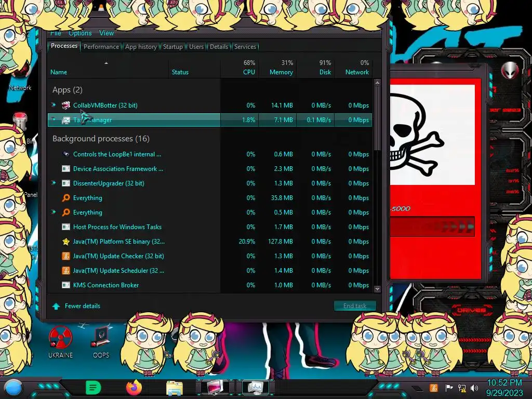Image resolution: width=532 pixels, height=399 pixels.
Task: Click the Device Association Framework process icon
Action: click(66, 169)
